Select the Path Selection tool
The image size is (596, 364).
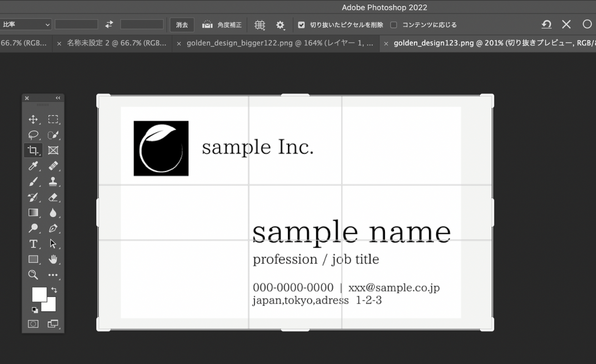(x=53, y=244)
